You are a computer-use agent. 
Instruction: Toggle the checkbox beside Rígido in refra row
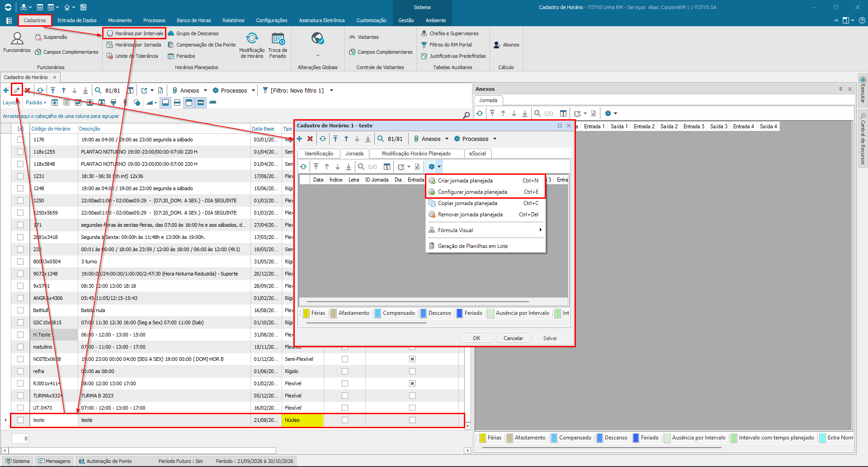pos(345,371)
